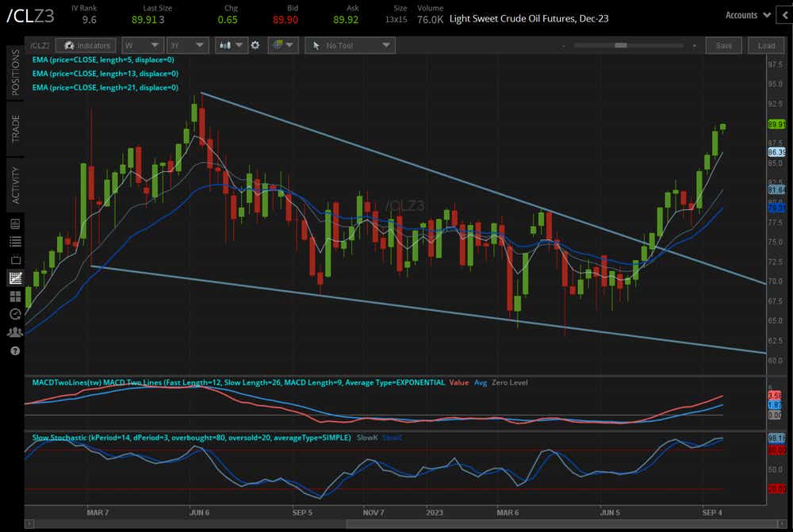Click the grid layout icon in sidebar
Image resolution: width=793 pixels, height=532 pixels.
[x=15, y=296]
